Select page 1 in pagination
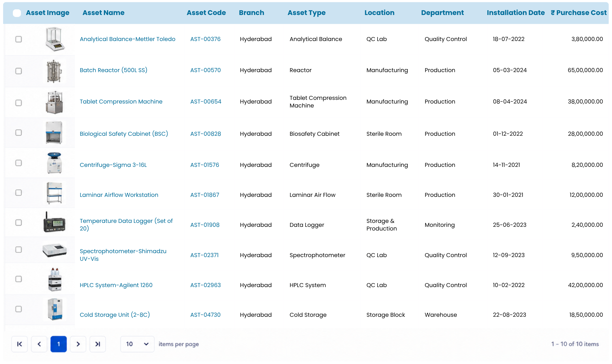612x364 pixels. click(59, 344)
